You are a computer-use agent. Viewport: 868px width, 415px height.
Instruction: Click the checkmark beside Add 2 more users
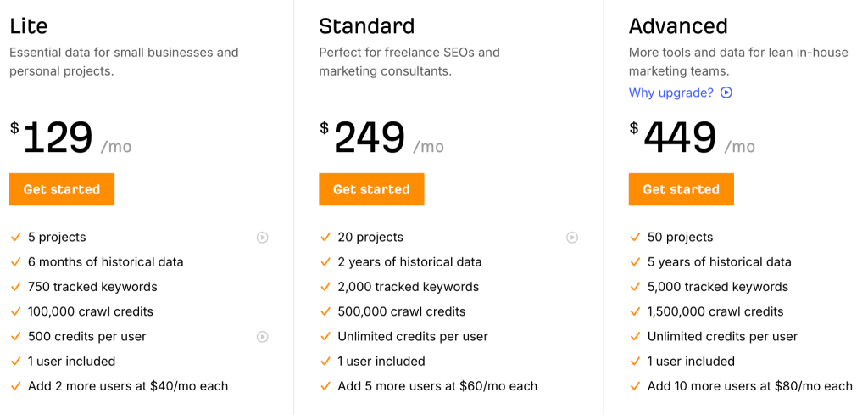click(x=15, y=386)
